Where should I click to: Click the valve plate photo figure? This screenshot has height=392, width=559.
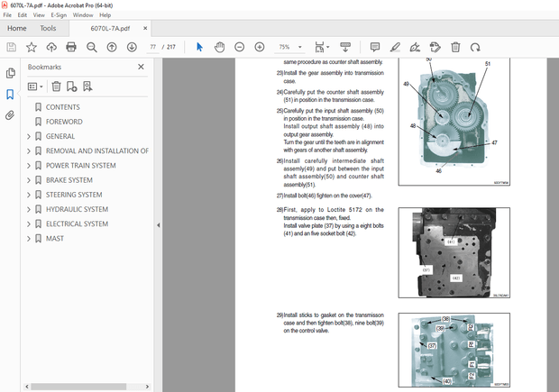point(454,252)
